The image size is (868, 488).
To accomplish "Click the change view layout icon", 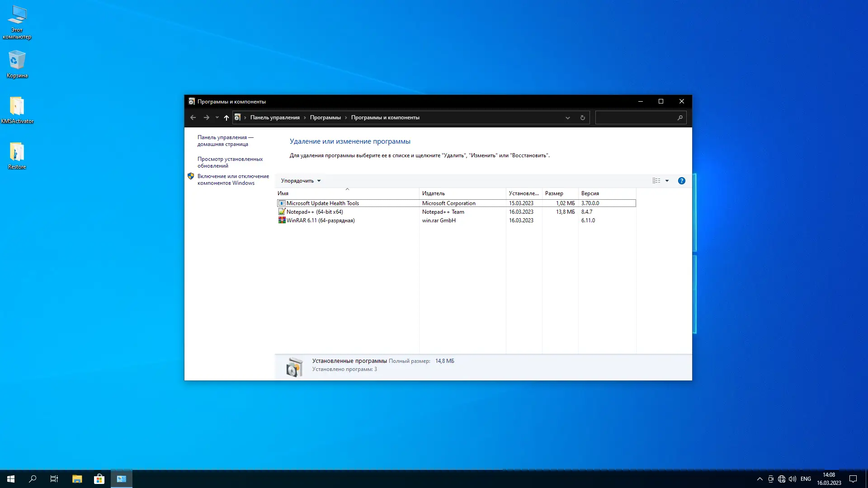I will pos(656,181).
